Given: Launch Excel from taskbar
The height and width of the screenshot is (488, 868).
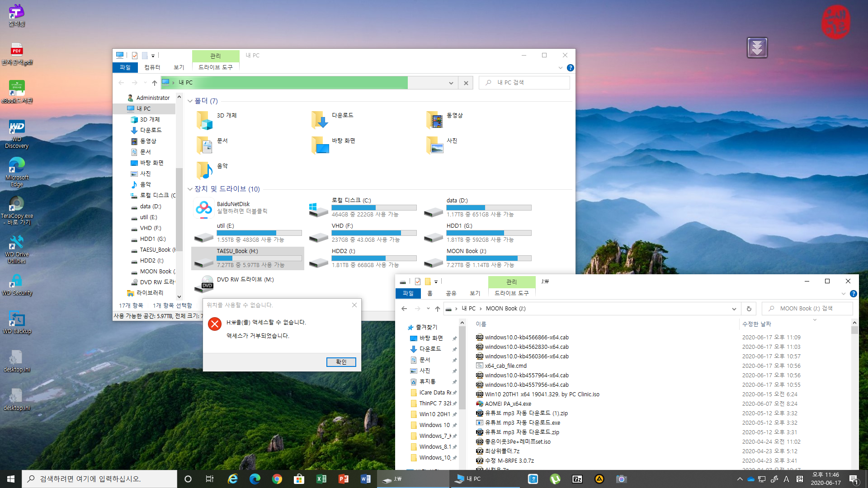Looking at the screenshot, I should pos(321,479).
